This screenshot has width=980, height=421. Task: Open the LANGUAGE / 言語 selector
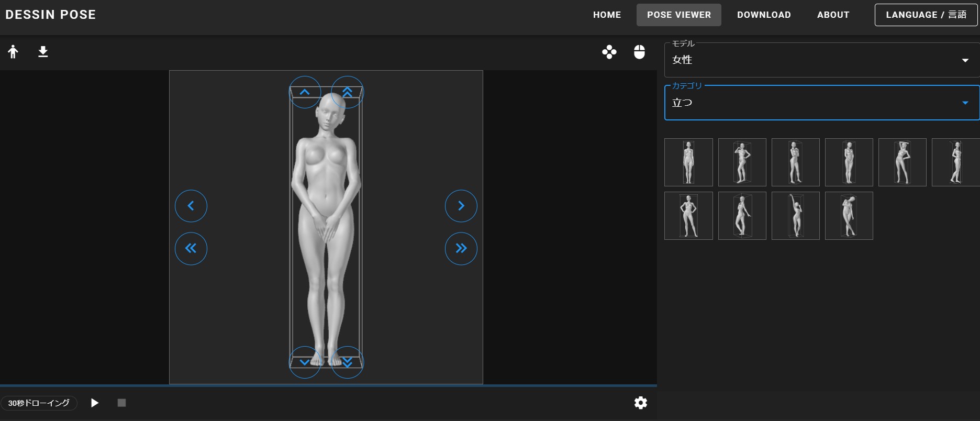(x=926, y=15)
